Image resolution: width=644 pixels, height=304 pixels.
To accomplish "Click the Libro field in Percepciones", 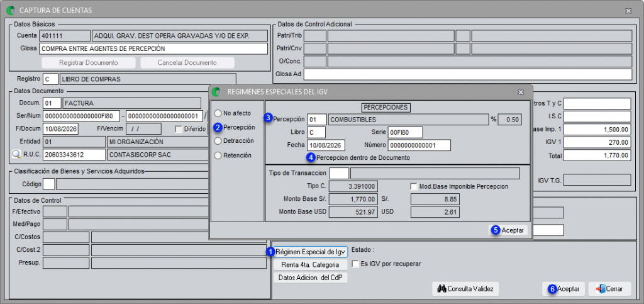I will (x=316, y=132).
